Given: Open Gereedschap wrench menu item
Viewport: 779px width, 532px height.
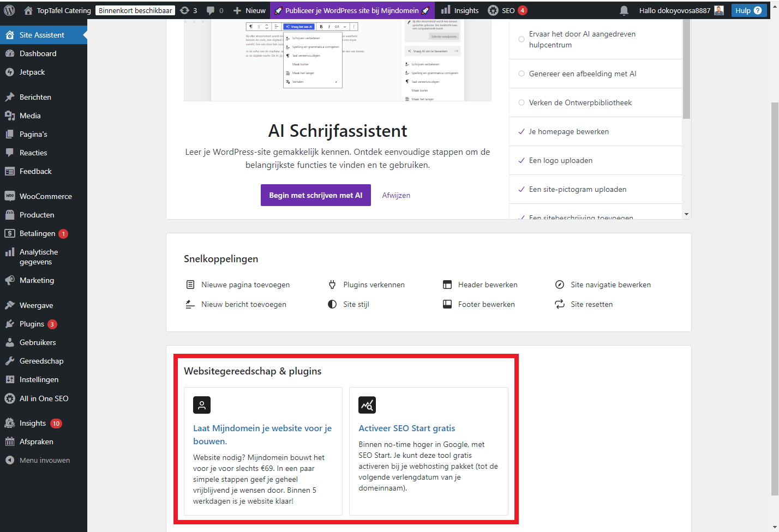Looking at the screenshot, I should click(x=44, y=361).
